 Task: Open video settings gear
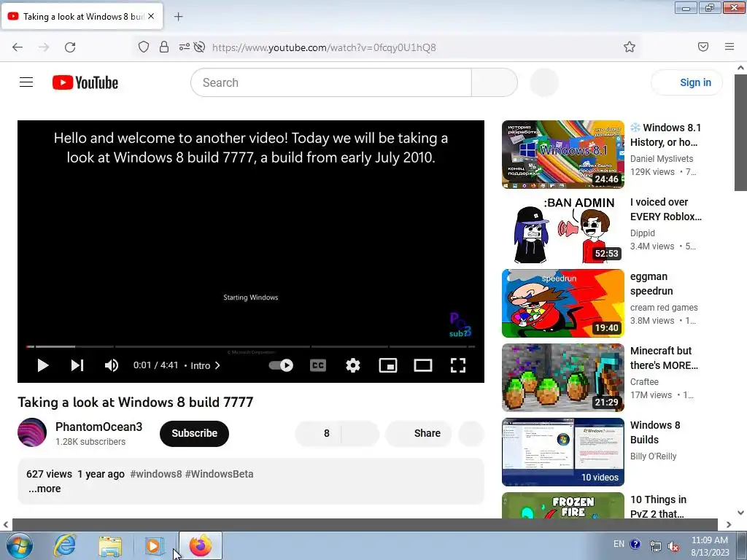tap(352, 365)
